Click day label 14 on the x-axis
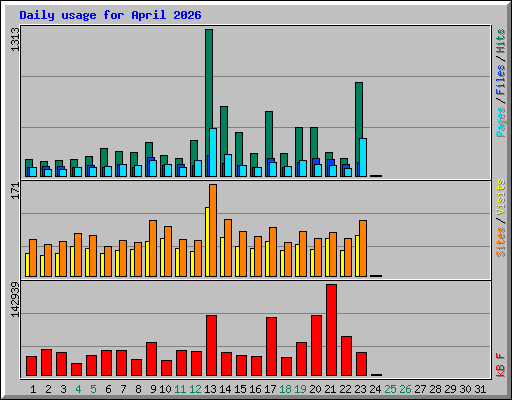This screenshot has height=400, width=512. click(225, 389)
